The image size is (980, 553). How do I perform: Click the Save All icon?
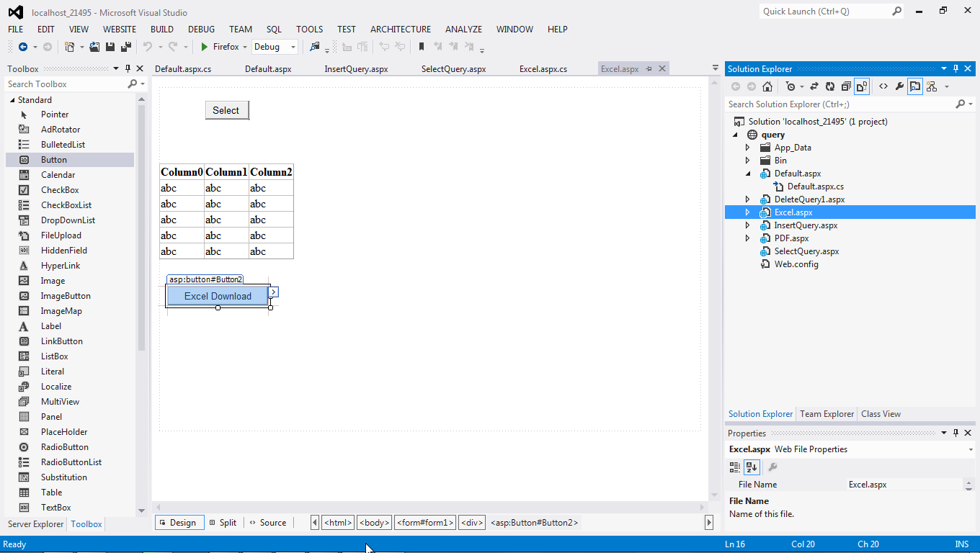tap(125, 46)
